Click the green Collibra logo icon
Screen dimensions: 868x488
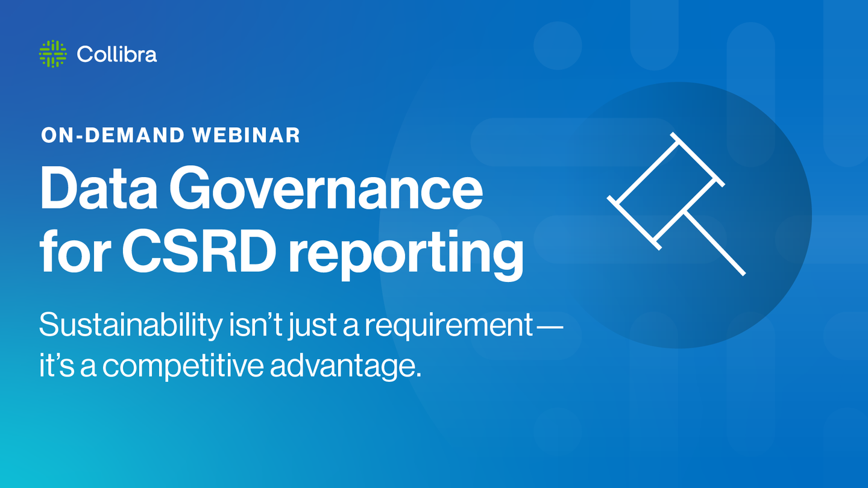click(52, 54)
